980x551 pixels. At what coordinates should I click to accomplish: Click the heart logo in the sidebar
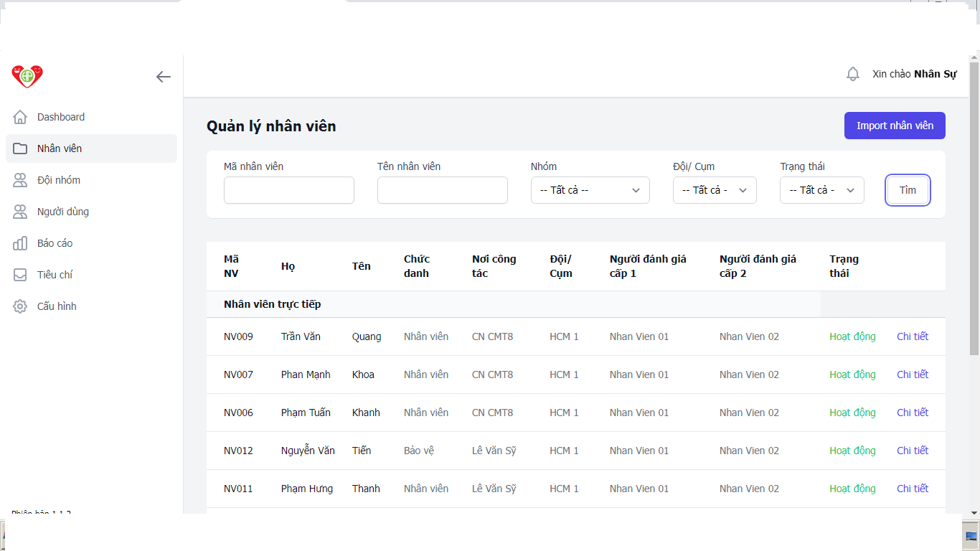pos(27,76)
